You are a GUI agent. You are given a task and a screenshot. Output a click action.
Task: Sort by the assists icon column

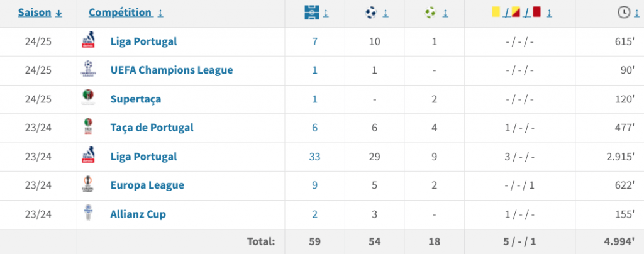(x=431, y=13)
